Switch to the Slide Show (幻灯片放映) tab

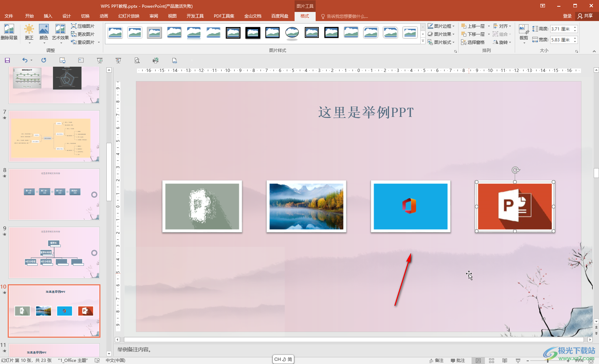click(129, 16)
